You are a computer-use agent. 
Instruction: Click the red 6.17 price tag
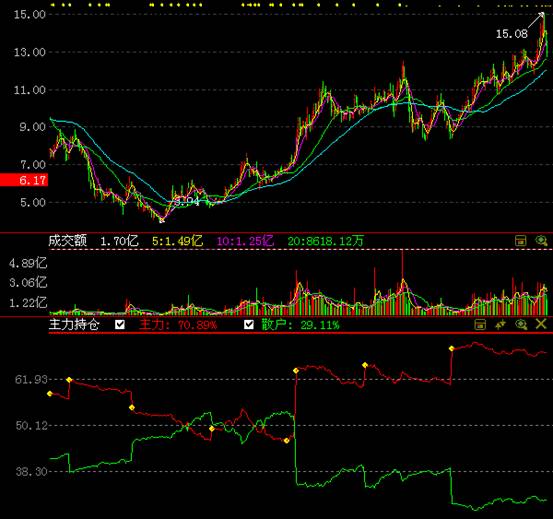(x=24, y=180)
